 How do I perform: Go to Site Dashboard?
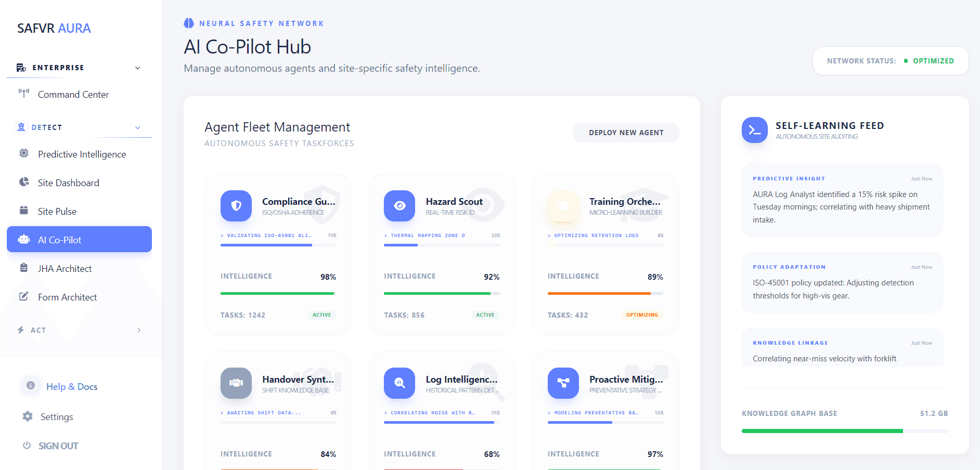pos(79,182)
